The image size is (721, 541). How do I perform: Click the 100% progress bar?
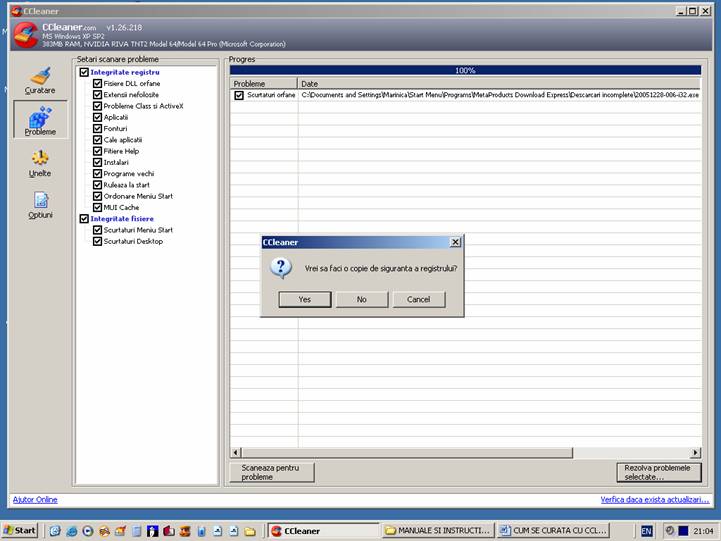click(465, 71)
